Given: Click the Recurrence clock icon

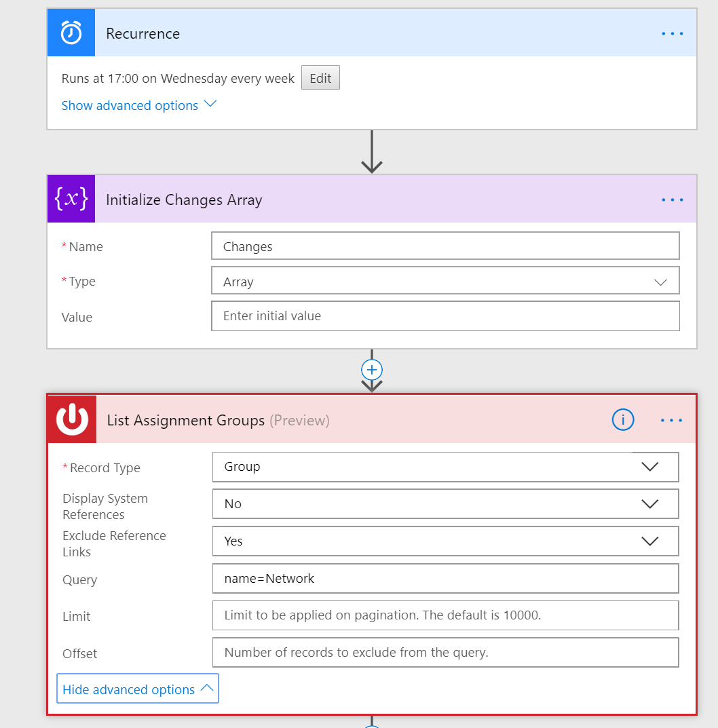Looking at the screenshot, I should point(71,33).
